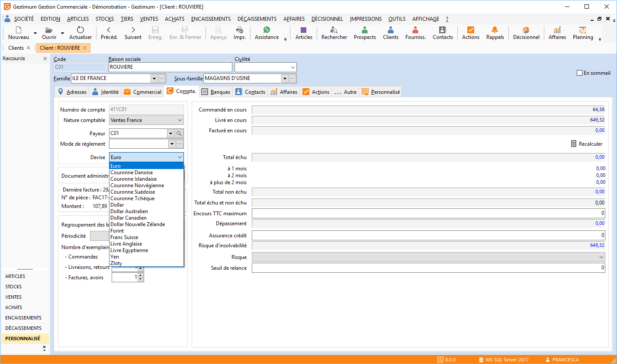The image size is (617, 364).
Task: Click the Raison sociale field
Action: (x=170, y=67)
